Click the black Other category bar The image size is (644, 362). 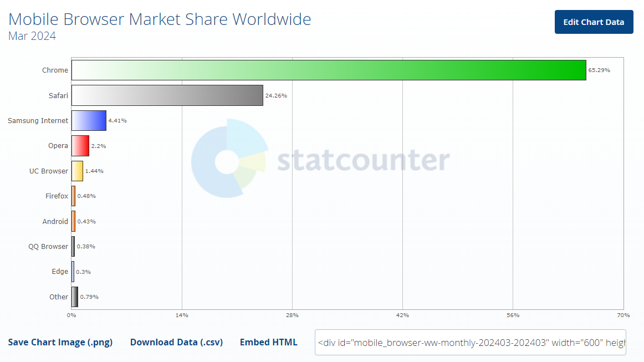(x=75, y=297)
